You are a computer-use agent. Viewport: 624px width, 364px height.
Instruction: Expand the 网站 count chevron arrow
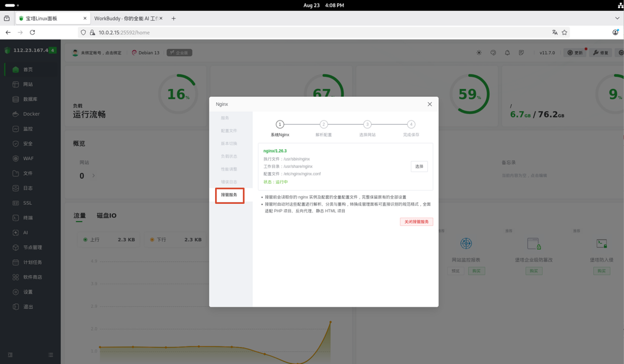tap(93, 176)
